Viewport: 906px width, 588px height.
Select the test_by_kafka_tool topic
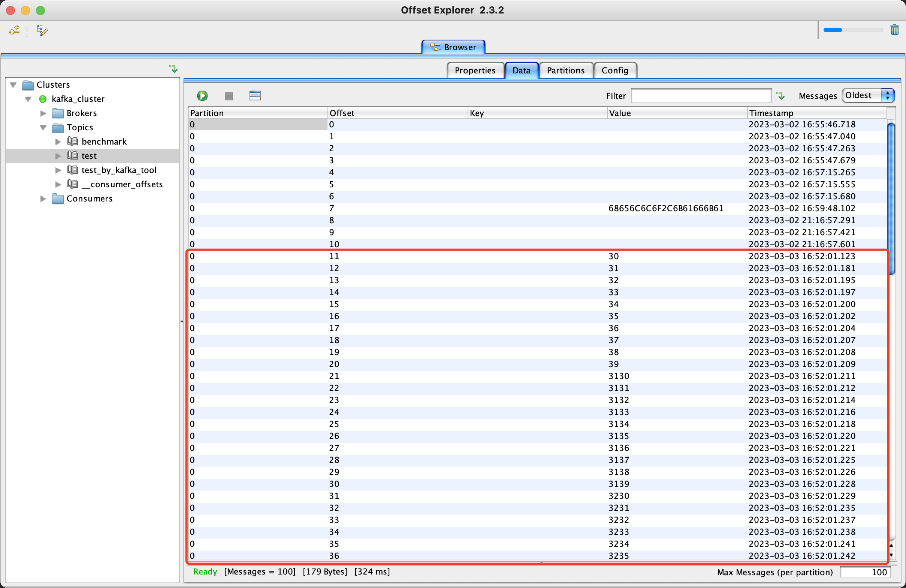pyautogui.click(x=119, y=170)
